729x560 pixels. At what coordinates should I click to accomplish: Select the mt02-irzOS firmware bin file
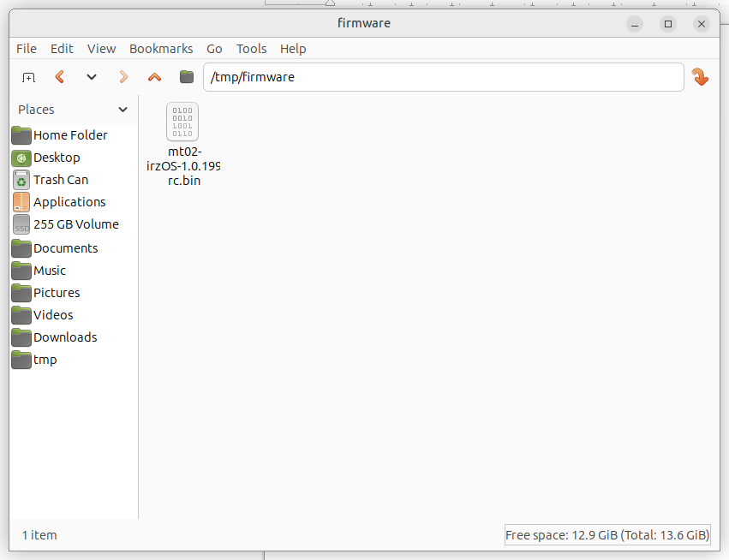tap(182, 123)
